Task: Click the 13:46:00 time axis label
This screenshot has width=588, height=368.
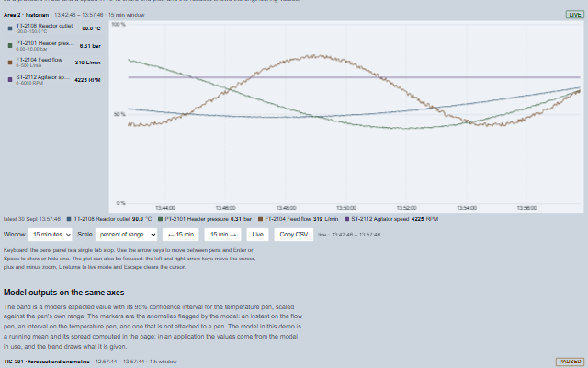Action: tap(226, 208)
